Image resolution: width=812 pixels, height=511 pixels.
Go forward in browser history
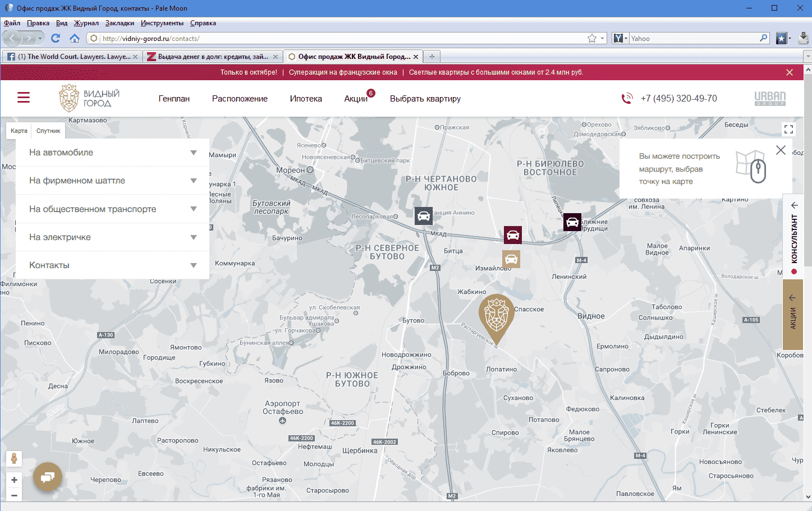coord(29,38)
